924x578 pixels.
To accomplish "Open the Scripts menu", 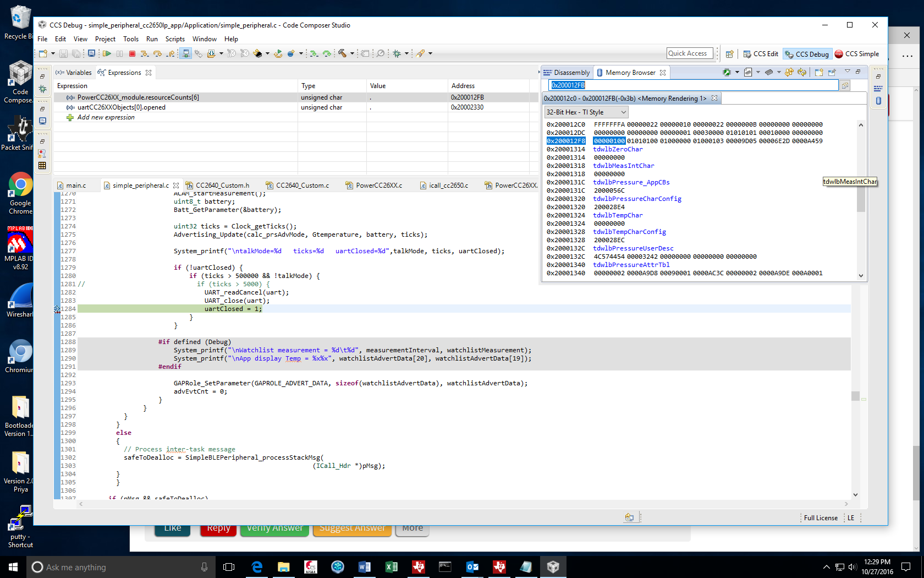I will 175,39.
